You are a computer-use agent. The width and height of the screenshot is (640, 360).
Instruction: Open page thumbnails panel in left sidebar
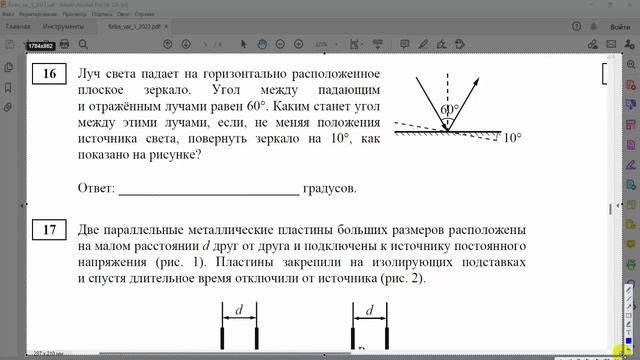(8, 67)
